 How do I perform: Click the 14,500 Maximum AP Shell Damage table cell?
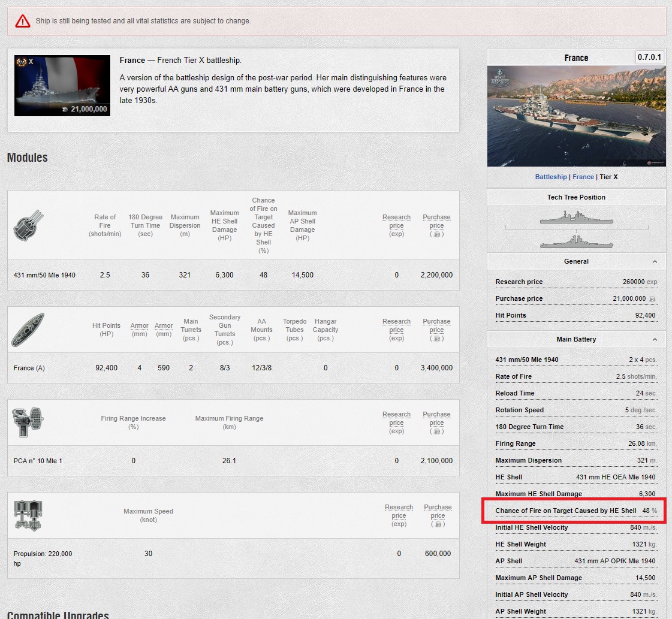pos(303,275)
